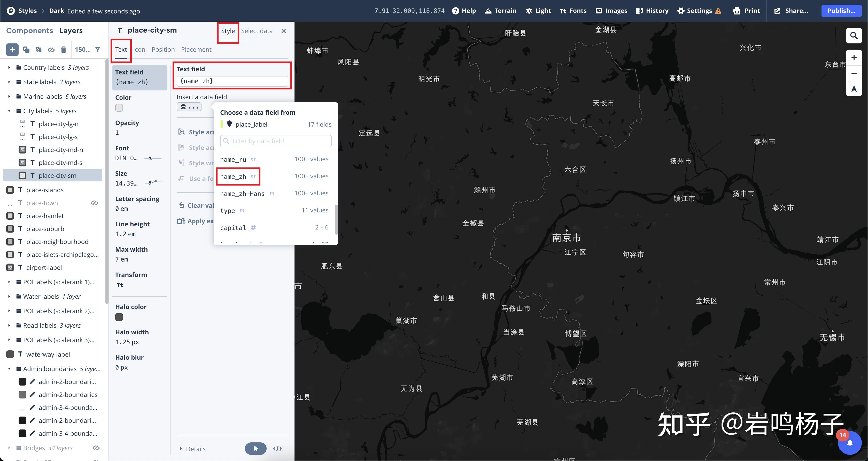The width and height of the screenshot is (868, 461).
Task: Collapse the City labels group
Action: click(x=9, y=111)
